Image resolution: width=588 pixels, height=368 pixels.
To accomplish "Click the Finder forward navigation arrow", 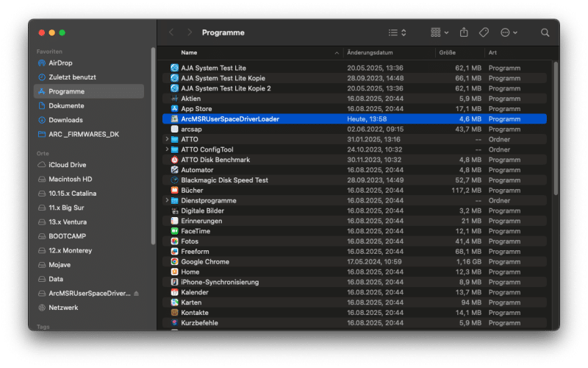I will pos(190,32).
